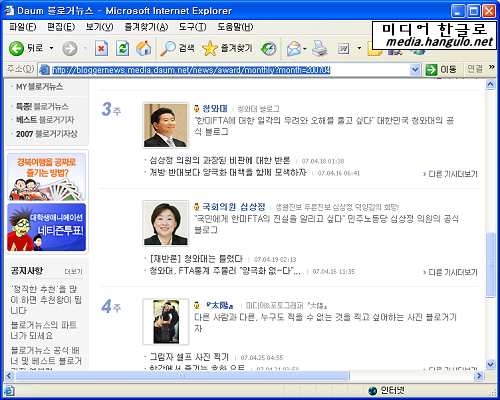500x400 pixels.
Task: Open 2007 블로거기자상 sidebar link
Action: [x=47, y=134]
